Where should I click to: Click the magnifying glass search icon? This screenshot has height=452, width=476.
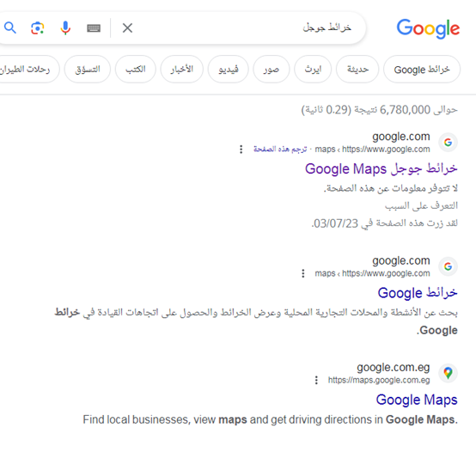(10, 27)
